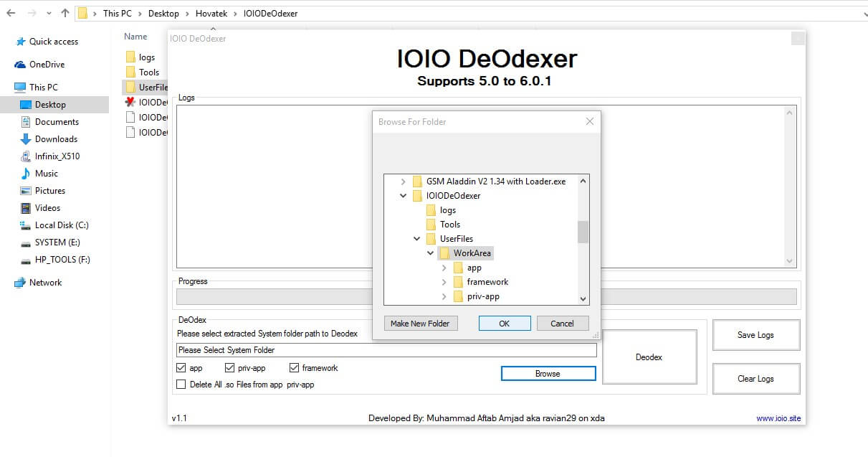Expand the app folder in the browse dialog
Screen dimensions: 868x457
pyautogui.click(x=444, y=268)
